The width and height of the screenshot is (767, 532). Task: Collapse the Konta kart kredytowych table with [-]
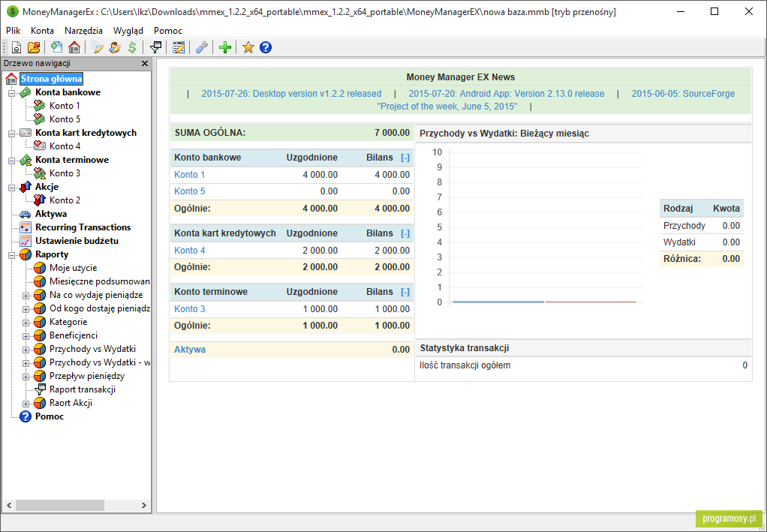[x=405, y=233]
